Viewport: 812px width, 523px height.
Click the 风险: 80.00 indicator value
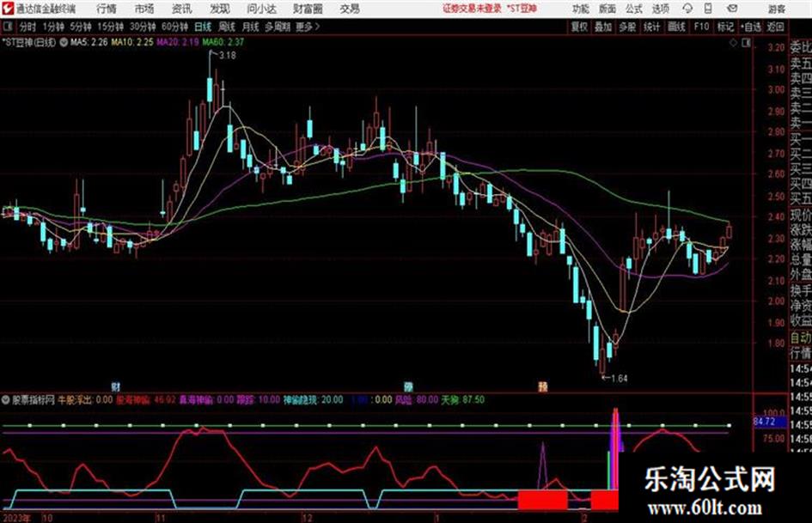[x=417, y=399]
